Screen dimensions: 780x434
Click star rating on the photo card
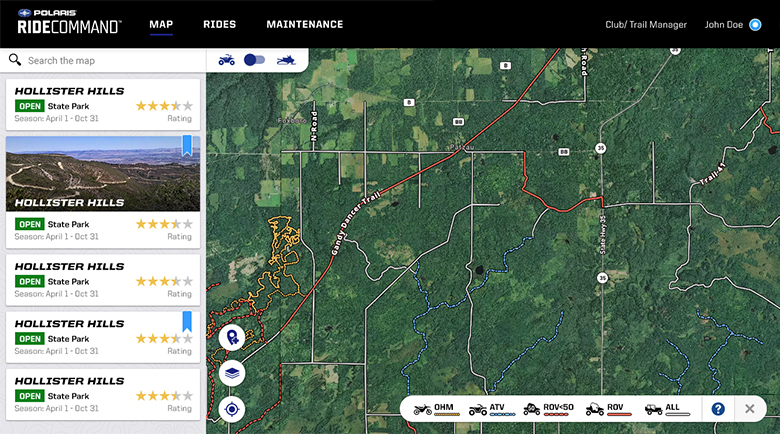point(164,224)
